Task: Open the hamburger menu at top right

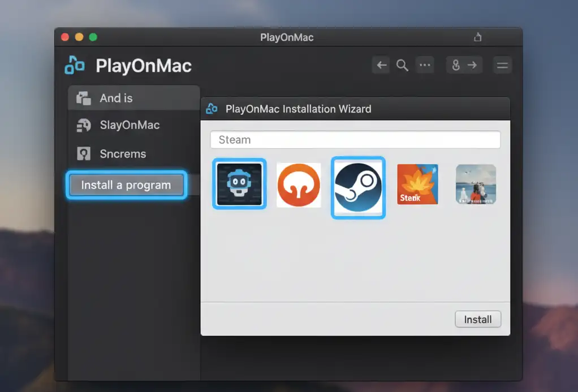Action: point(502,64)
